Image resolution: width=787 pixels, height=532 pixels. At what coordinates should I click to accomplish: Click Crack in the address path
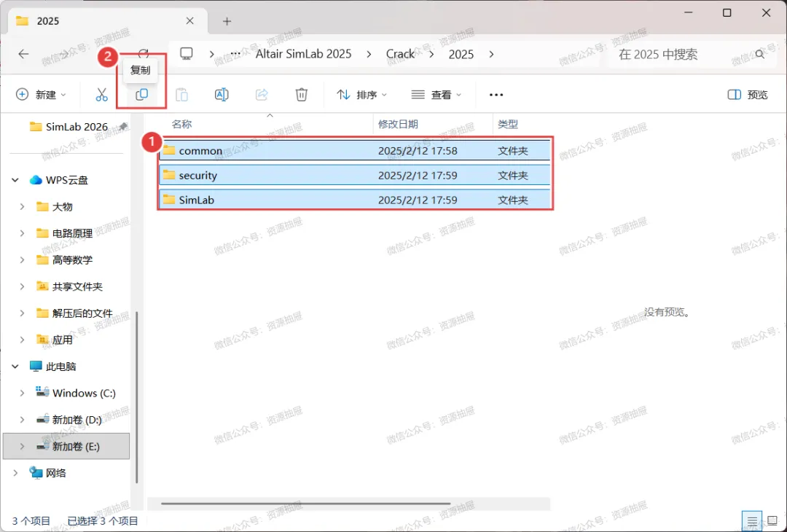pyautogui.click(x=400, y=54)
